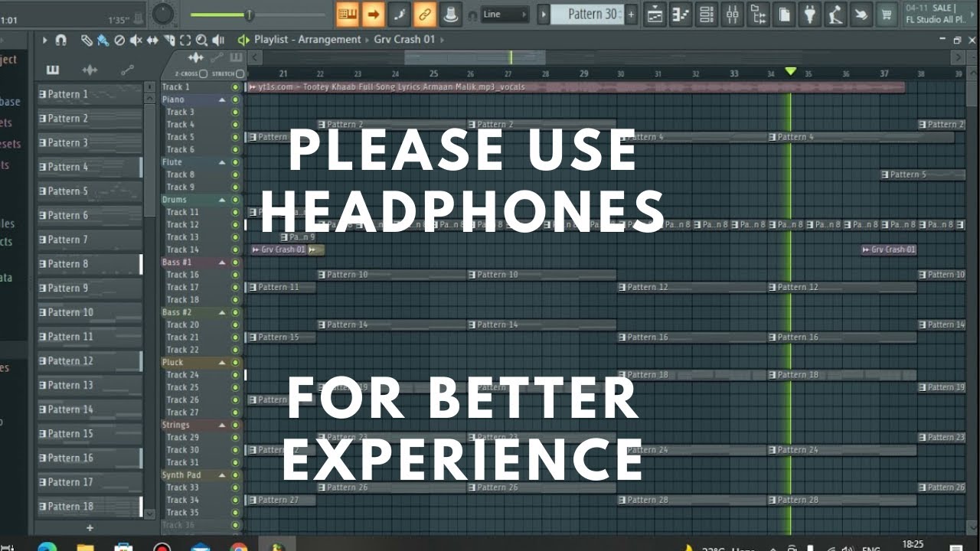980x551 pixels.
Task: Mute Track 13 using its green light
Action: point(235,237)
